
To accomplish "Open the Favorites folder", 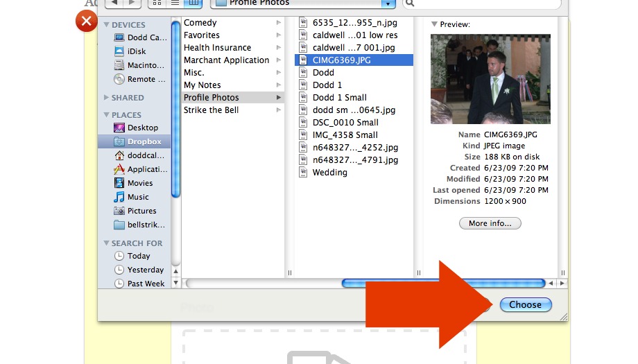I will coord(232,35).
